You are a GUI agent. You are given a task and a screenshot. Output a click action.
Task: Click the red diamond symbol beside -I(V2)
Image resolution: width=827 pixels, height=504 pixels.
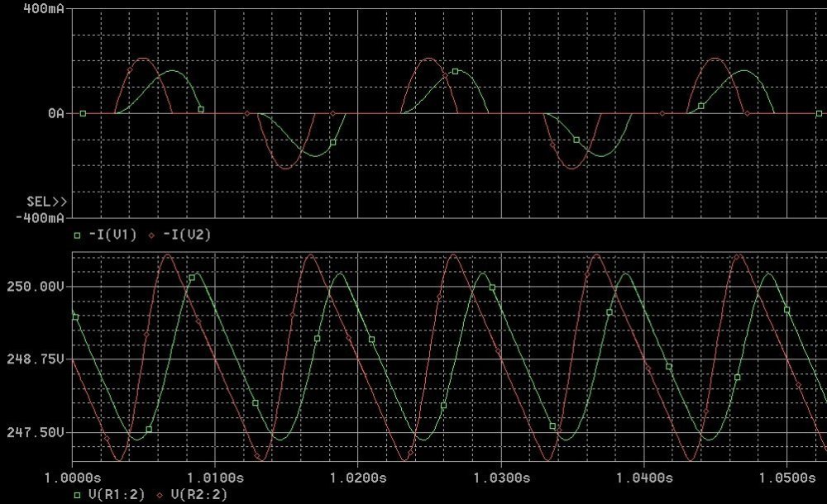pos(151,235)
